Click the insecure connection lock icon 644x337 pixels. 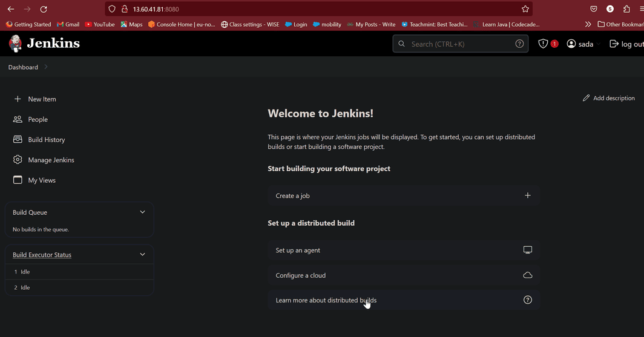point(125,9)
